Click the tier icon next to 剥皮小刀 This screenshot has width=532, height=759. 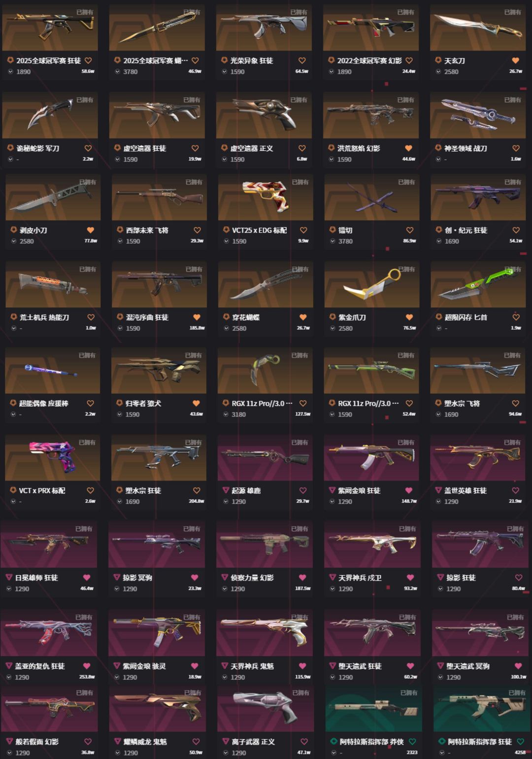14,230
